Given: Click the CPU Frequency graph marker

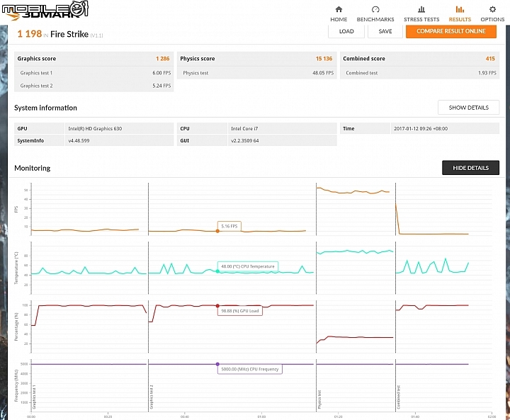Looking at the screenshot, I should (x=217, y=364).
